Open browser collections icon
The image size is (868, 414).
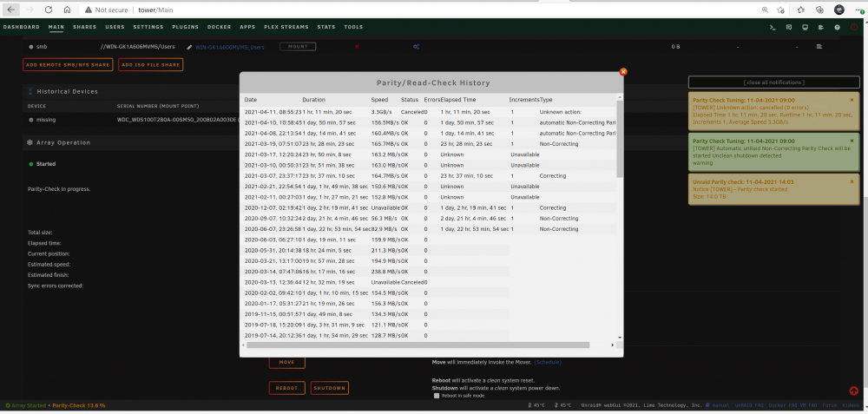[820, 10]
